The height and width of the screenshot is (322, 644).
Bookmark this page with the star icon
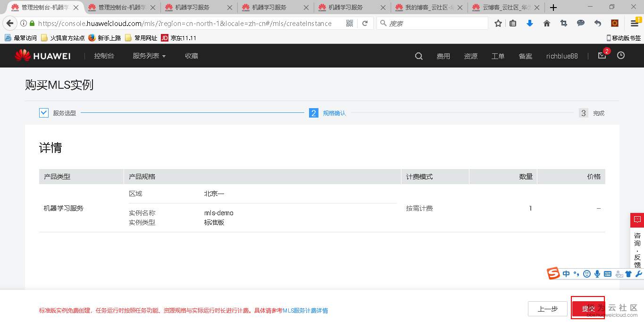[498, 23]
